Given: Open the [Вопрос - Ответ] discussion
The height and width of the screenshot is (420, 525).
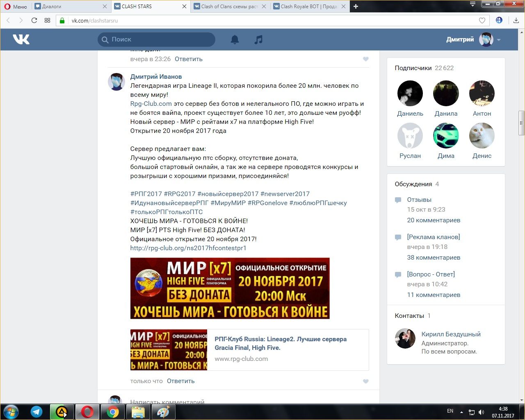Looking at the screenshot, I should [431, 274].
